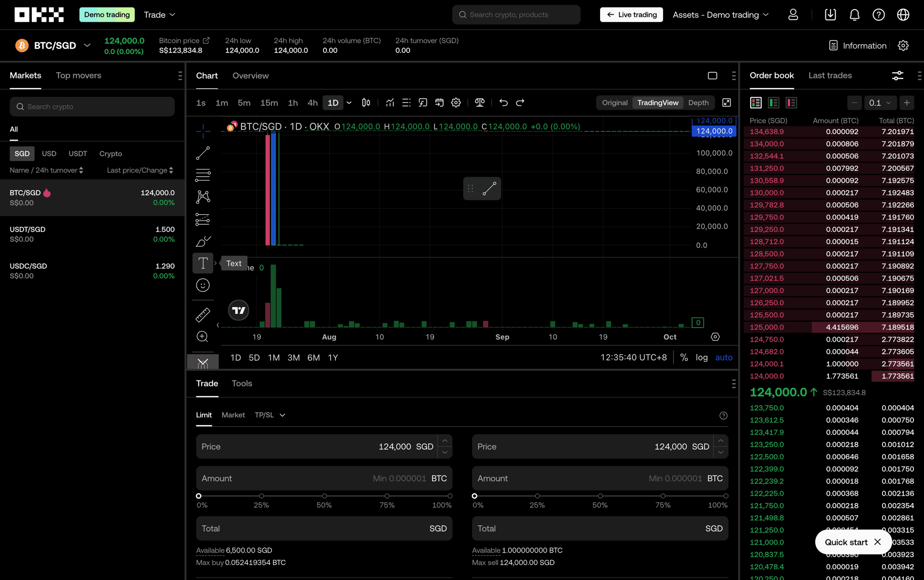Set buy amount slider to 100%
Screen dimensions: 924x580
pos(449,496)
